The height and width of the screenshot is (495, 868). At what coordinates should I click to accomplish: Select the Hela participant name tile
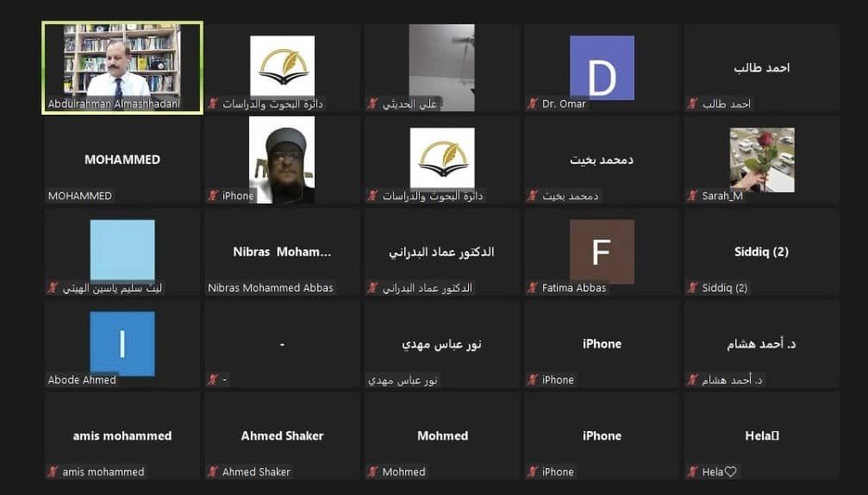[762, 435]
